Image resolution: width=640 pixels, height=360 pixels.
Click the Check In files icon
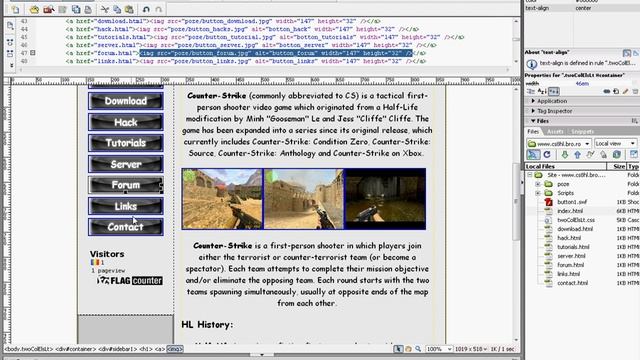[603, 155]
